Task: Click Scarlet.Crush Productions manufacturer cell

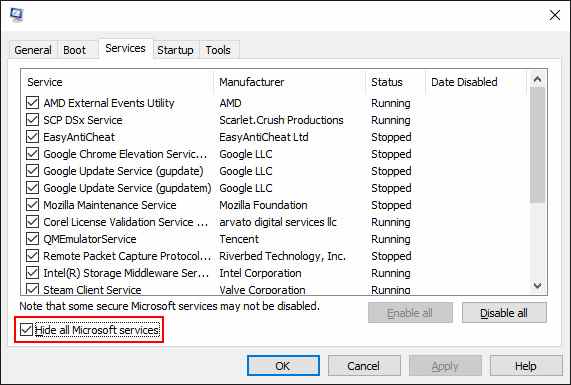Action: (281, 120)
